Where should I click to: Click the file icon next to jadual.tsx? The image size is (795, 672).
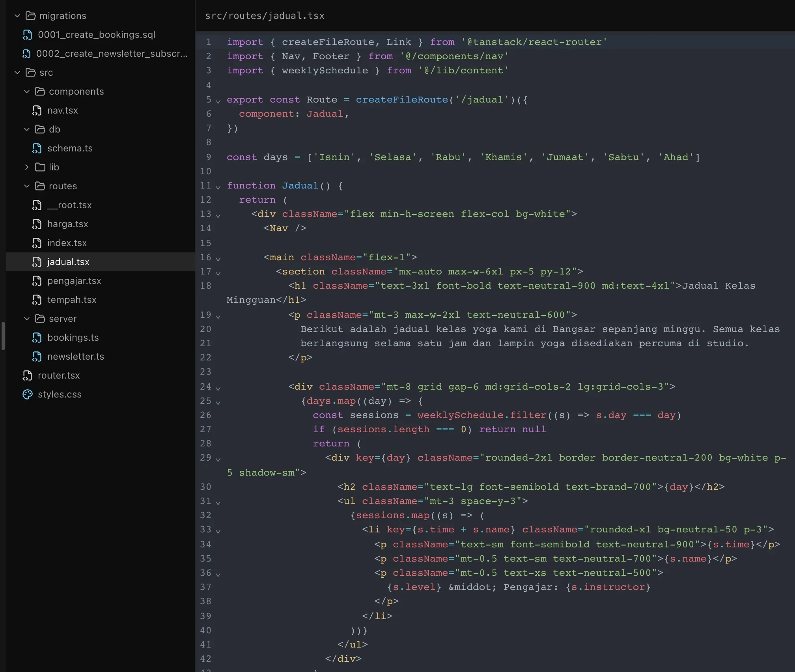tap(37, 262)
